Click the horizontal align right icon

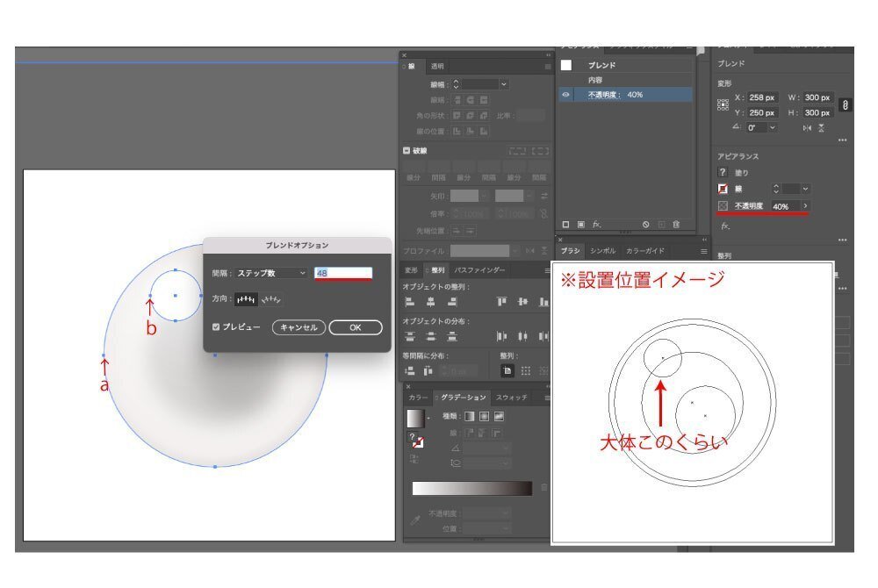tap(452, 302)
